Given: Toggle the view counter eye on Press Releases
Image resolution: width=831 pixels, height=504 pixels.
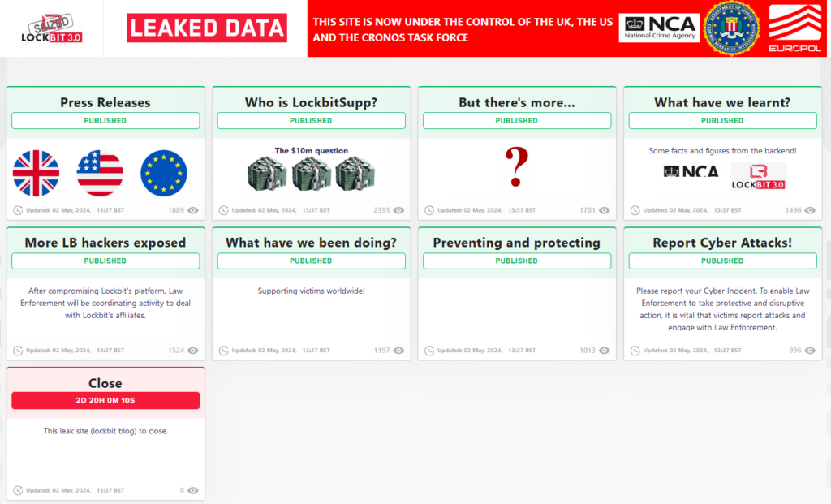Looking at the screenshot, I should pos(192,209).
